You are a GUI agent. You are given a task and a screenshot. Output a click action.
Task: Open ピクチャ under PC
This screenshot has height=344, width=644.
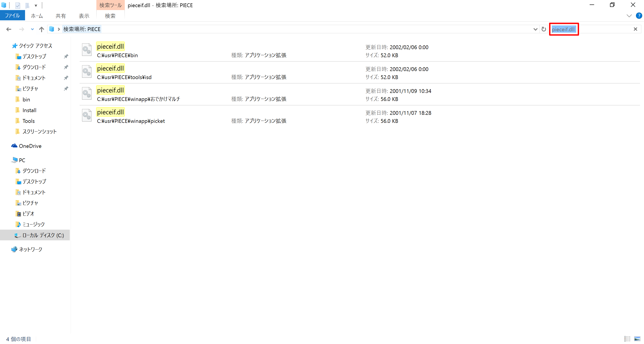pos(30,203)
